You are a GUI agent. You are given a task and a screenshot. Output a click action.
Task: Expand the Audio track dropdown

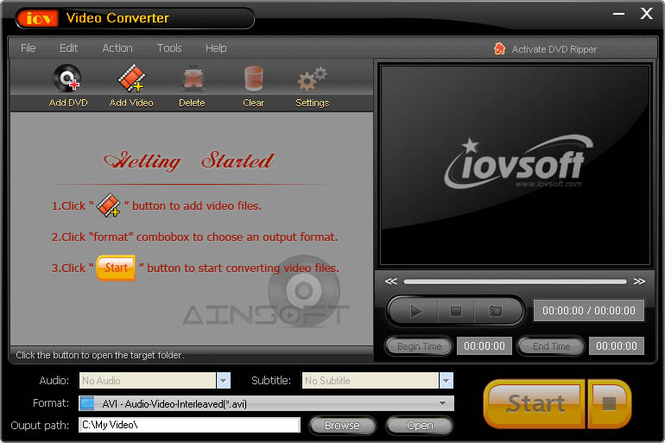tap(224, 380)
